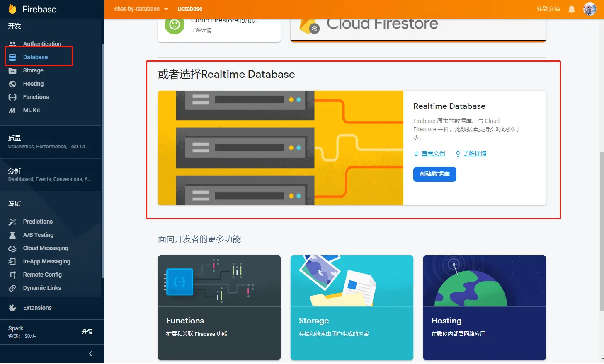Click the Predictions wand icon
The height and width of the screenshot is (364, 604).
pos(12,222)
